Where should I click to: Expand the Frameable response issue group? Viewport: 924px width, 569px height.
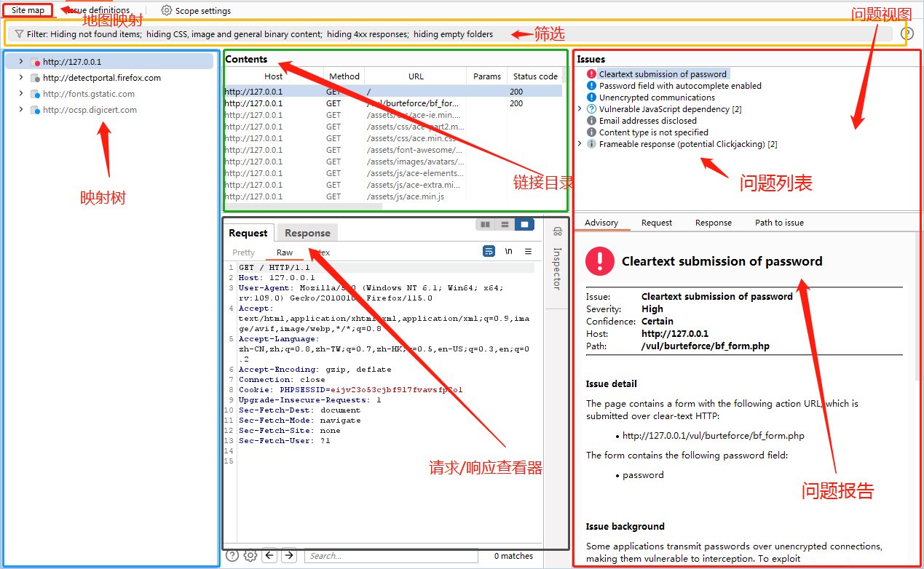[x=580, y=144]
